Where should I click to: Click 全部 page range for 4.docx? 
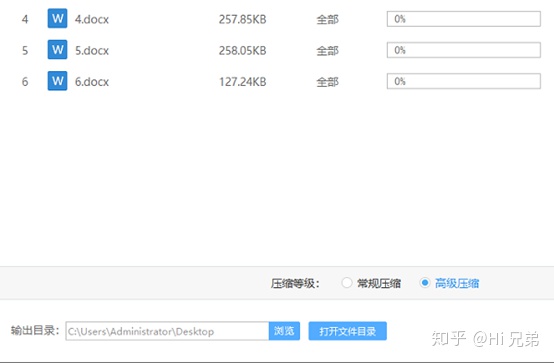pos(327,19)
